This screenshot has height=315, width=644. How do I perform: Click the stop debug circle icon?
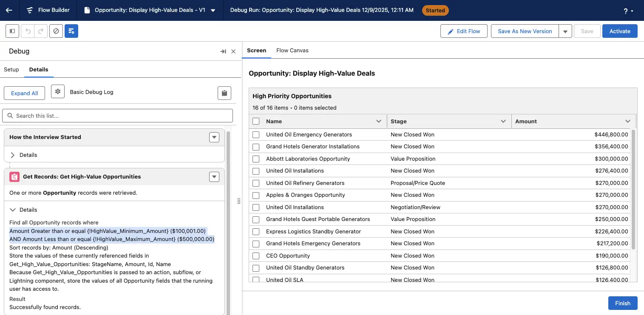point(56,31)
